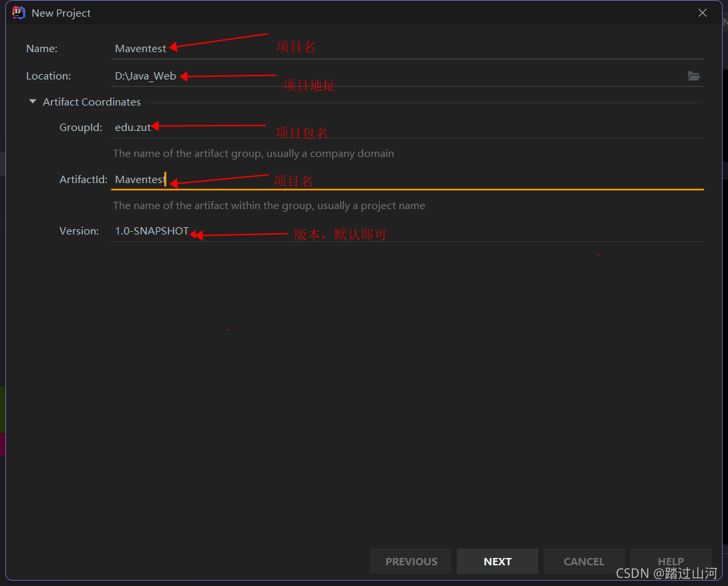
Task: Click the PREVIOUS button
Action: [x=411, y=561]
